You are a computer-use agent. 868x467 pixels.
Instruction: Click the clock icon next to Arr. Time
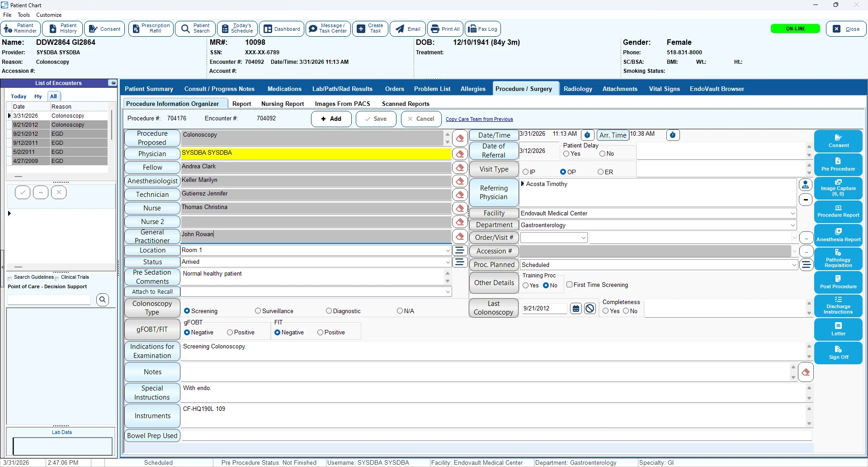[x=673, y=135]
